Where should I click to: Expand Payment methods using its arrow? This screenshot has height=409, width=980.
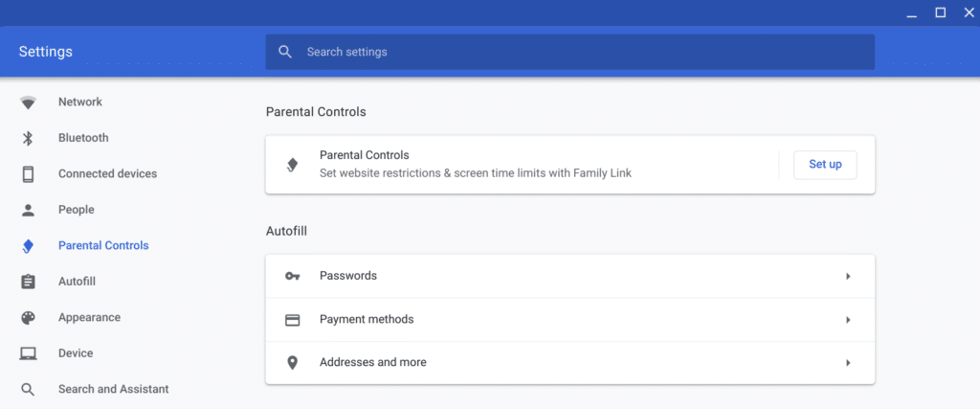point(848,320)
